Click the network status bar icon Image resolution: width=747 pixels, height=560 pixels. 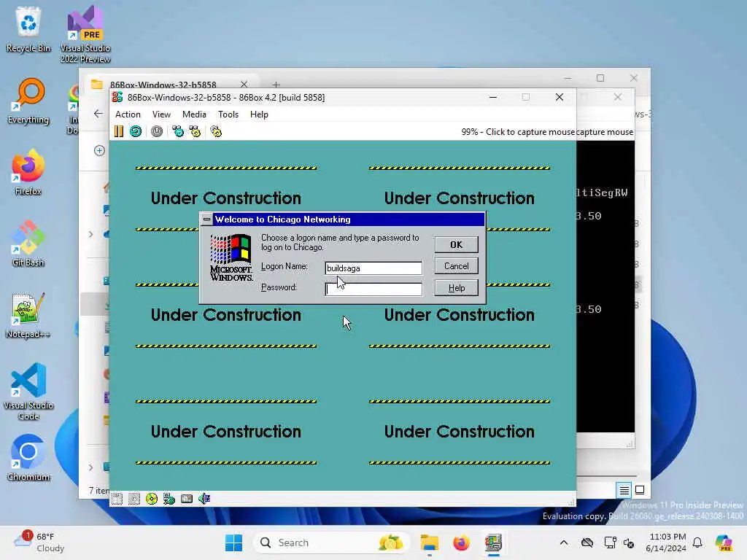coord(169,499)
